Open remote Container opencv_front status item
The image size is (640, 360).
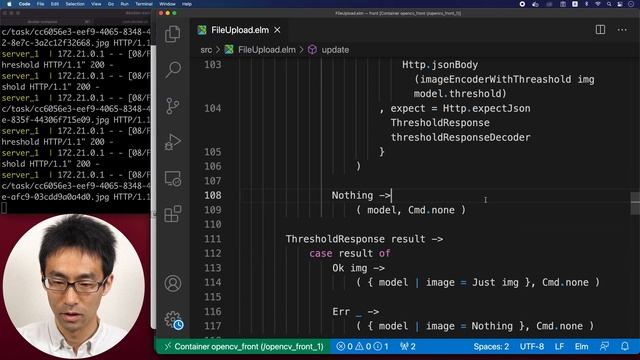(244, 347)
